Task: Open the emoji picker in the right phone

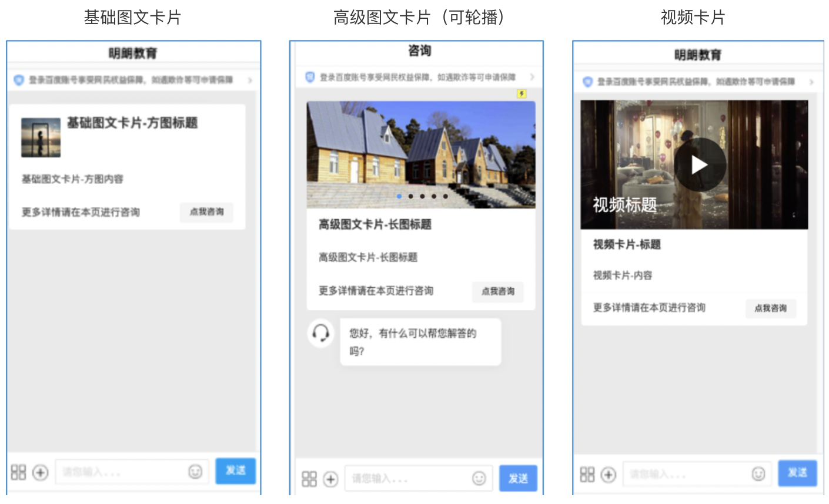Action: coord(758,473)
